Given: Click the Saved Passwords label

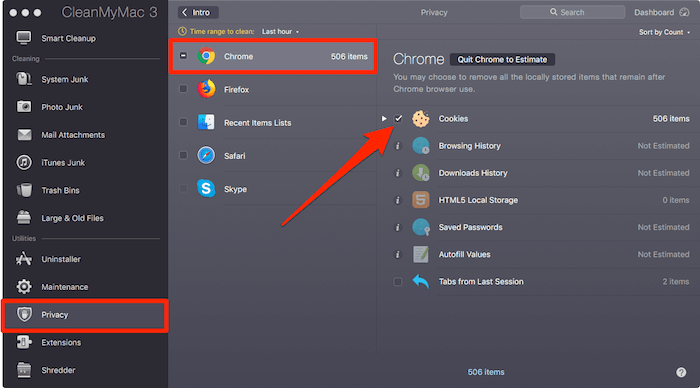Looking at the screenshot, I should (471, 227).
